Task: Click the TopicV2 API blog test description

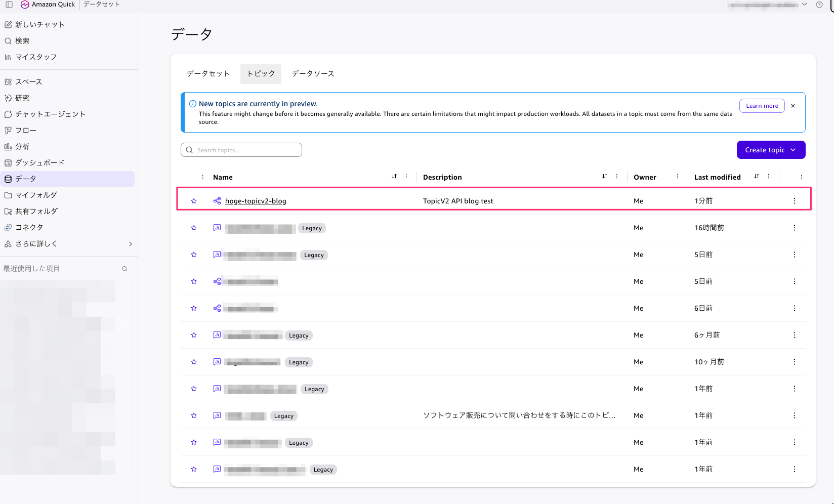Action: point(458,201)
